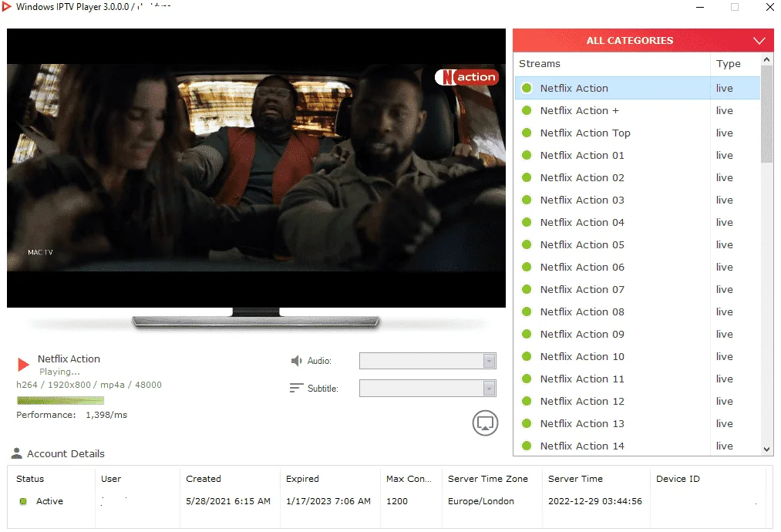This screenshot has height=532, width=781.
Task: Click the Performance 1,398/ms value
Action: point(106,415)
